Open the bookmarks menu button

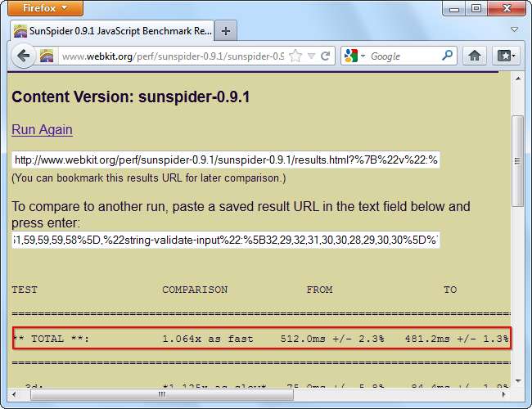[x=506, y=56]
